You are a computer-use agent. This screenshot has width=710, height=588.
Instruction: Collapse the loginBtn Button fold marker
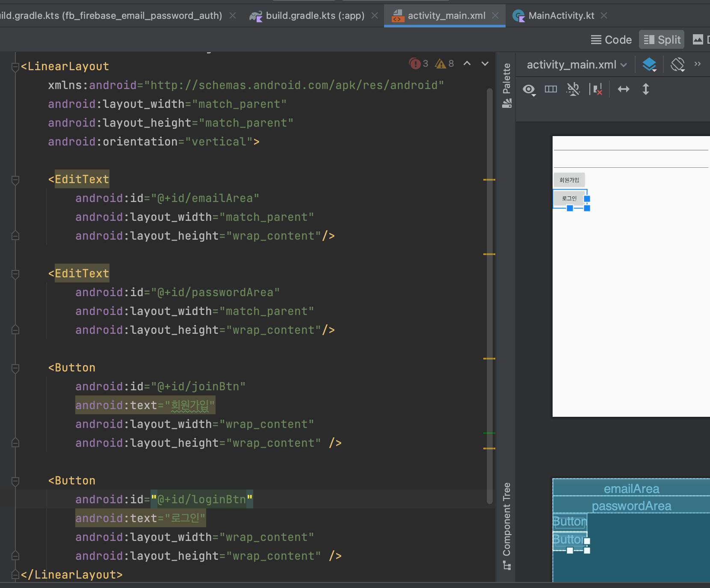point(15,481)
